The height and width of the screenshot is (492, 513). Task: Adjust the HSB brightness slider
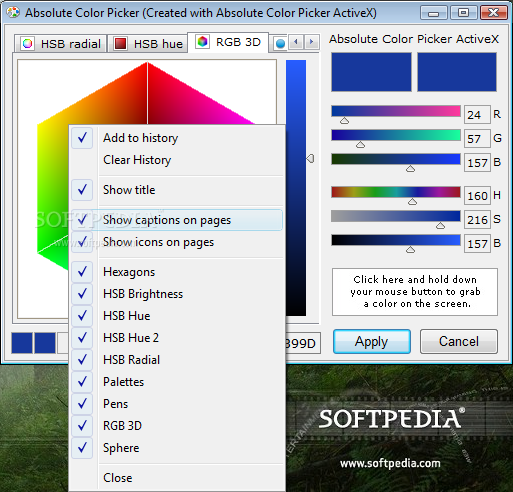coord(396,240)
